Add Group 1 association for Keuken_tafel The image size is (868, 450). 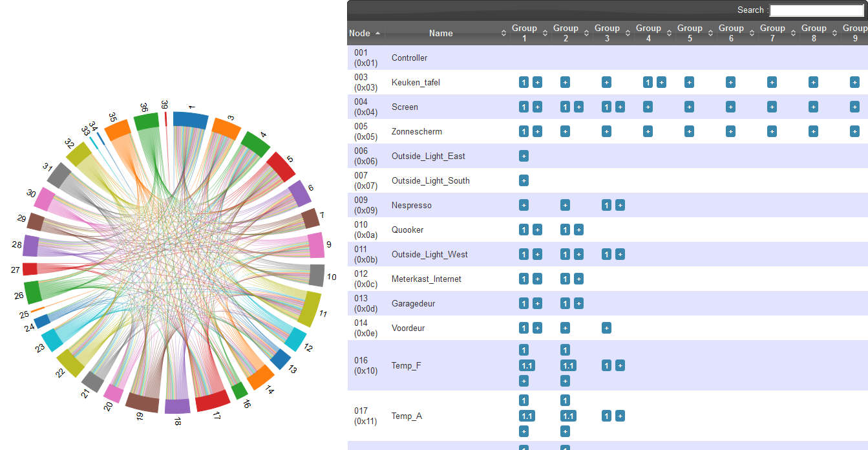(x=537, y=82)
